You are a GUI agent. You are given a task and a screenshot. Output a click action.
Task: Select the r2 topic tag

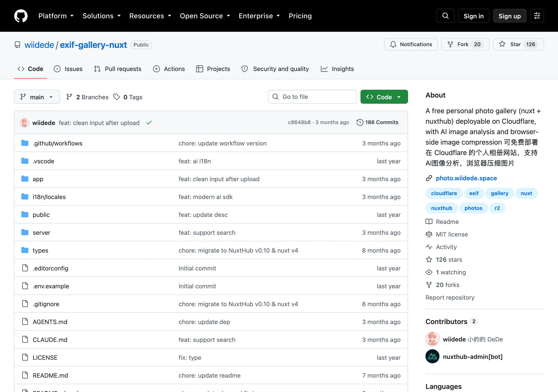[x=497, y=208]
